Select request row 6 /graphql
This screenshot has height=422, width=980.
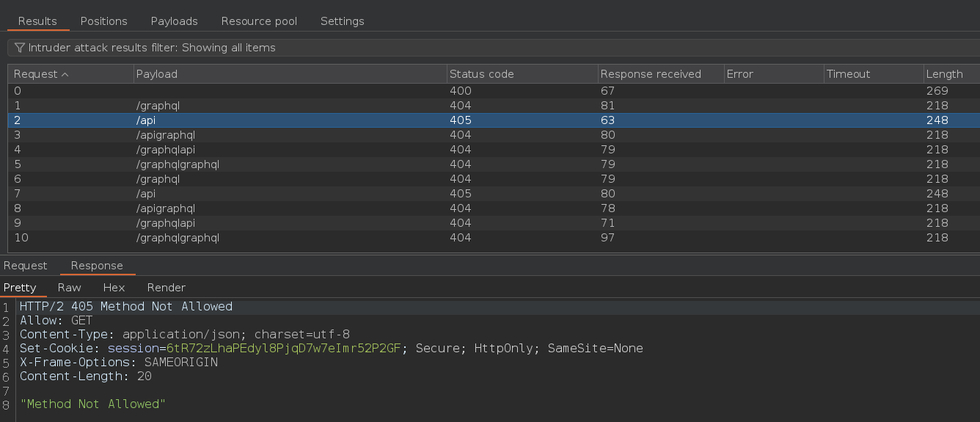494,179
